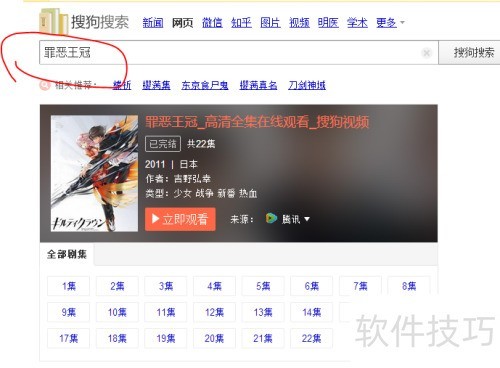
Task: Open episode 22集
Action: [x=312, y=338]
